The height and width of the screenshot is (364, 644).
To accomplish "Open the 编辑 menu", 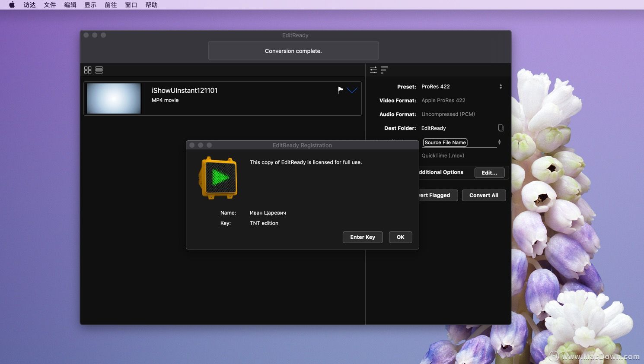I will coord(70,5).
